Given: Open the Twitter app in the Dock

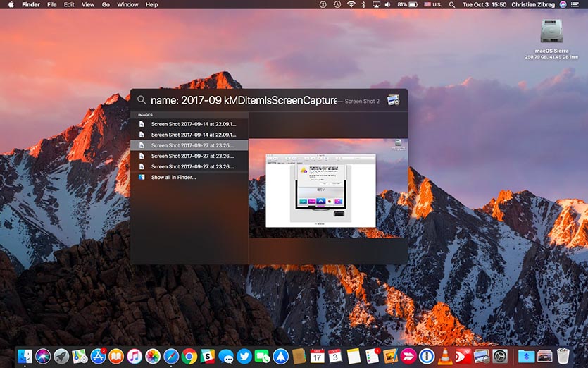Looking at the screenshot, I should 244,356.
